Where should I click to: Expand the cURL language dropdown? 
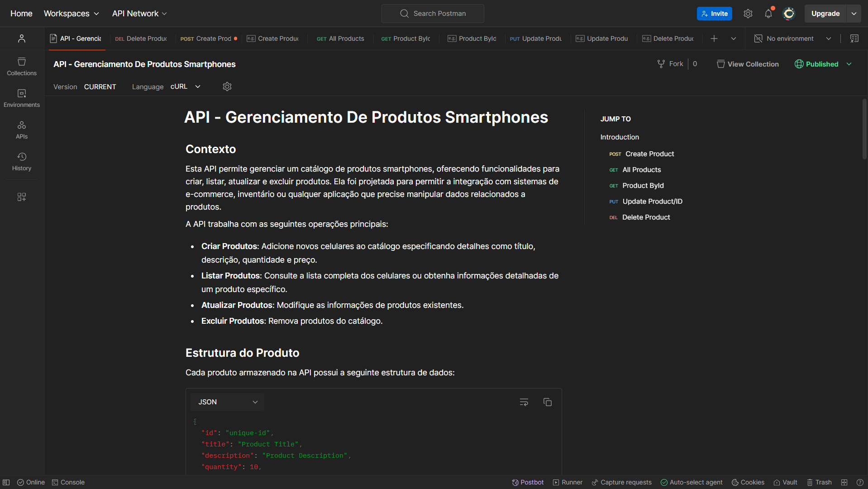point(186,86)
